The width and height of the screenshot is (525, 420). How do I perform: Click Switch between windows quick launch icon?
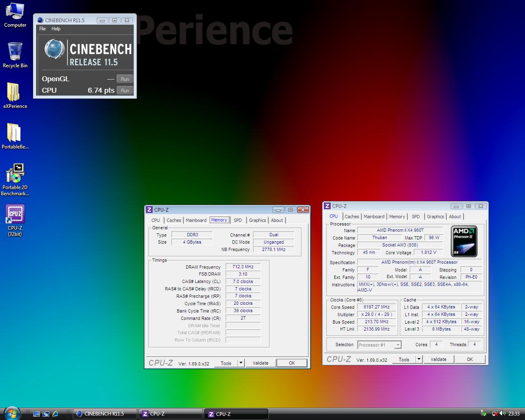coord(46,414)
